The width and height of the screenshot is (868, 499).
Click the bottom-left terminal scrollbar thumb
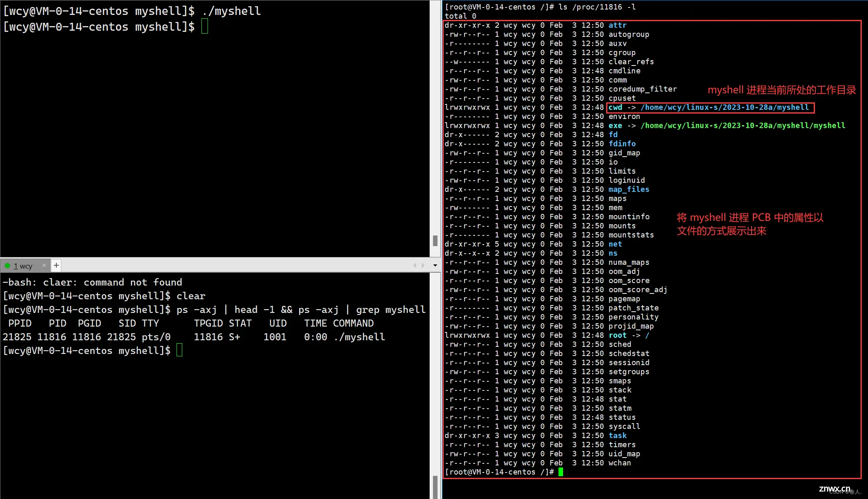point(435,487)
